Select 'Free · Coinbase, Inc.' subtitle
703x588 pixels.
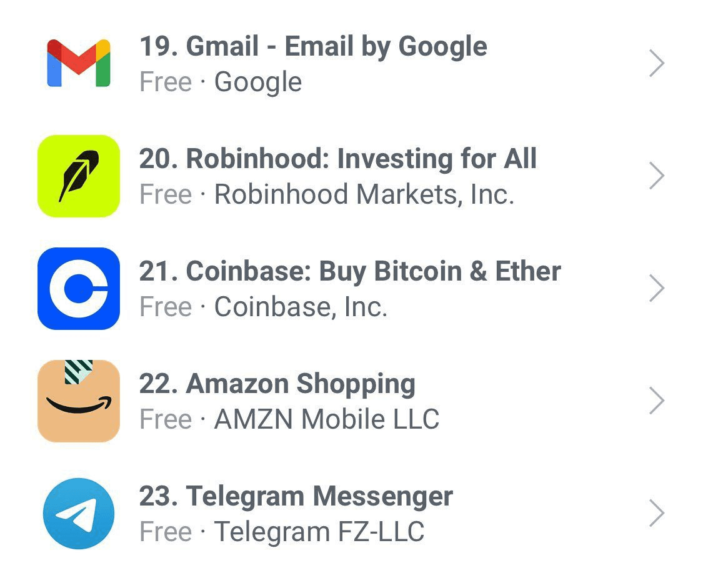tap(264, 307)
